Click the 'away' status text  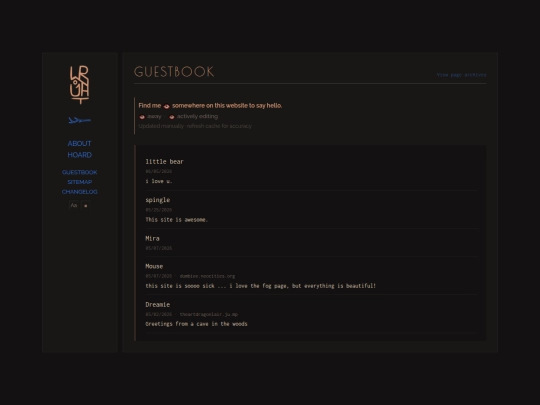pos(154,116)
